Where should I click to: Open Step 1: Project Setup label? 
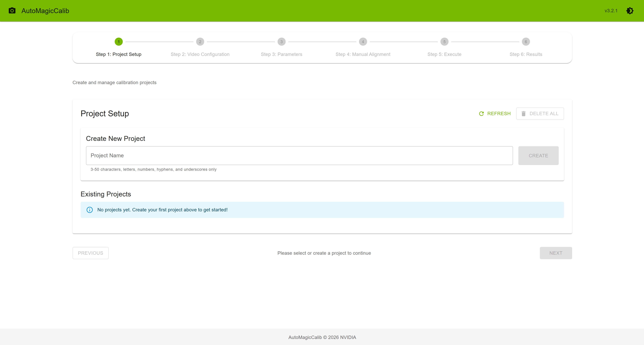click(x=119, y=55)
